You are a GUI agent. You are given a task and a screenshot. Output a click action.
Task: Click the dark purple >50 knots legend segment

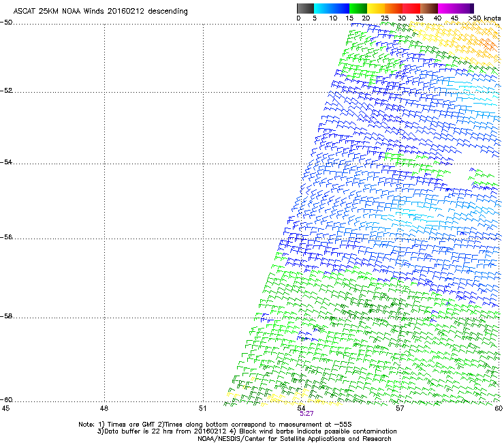pos(472,8)
